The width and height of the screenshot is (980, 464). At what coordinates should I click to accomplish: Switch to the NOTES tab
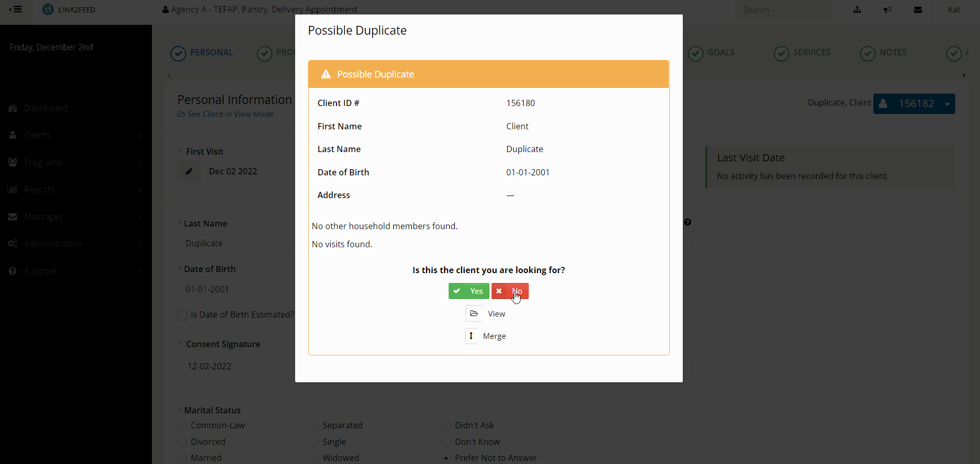point(883,53)
